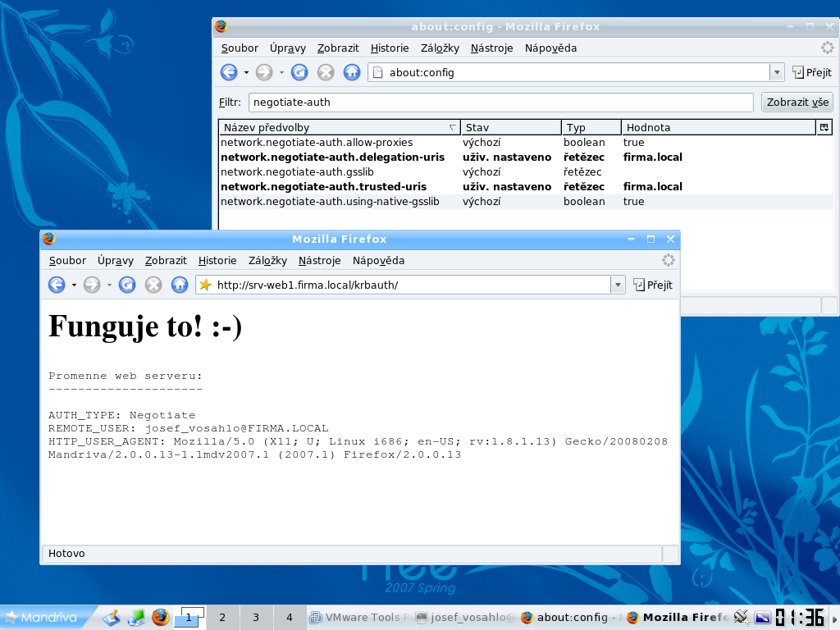This screenshot has height=630, width=840.
Task: Activate about:config taskbar entry
Action: tap(571, 618)
